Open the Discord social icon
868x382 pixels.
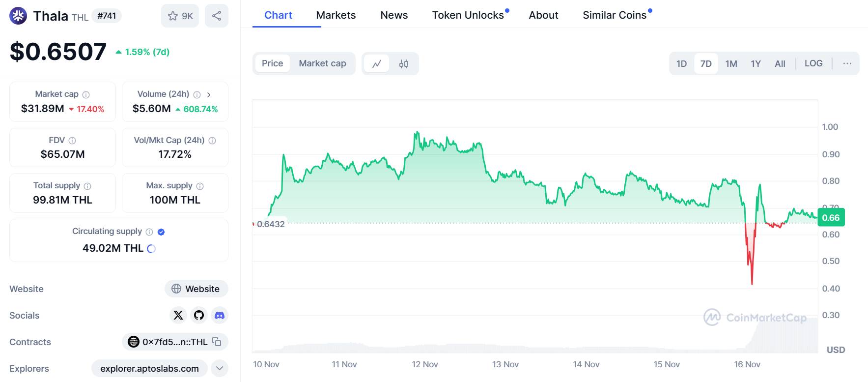coord(220,315)
